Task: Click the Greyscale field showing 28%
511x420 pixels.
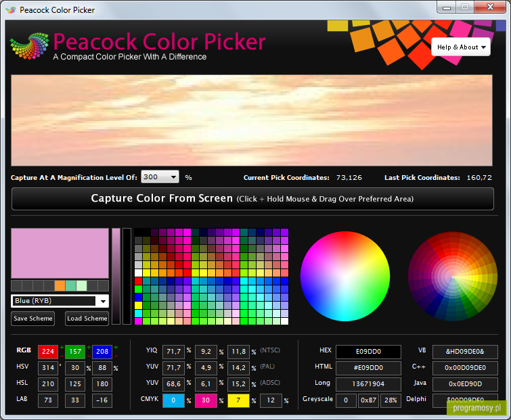Action: tap(391, 400)
